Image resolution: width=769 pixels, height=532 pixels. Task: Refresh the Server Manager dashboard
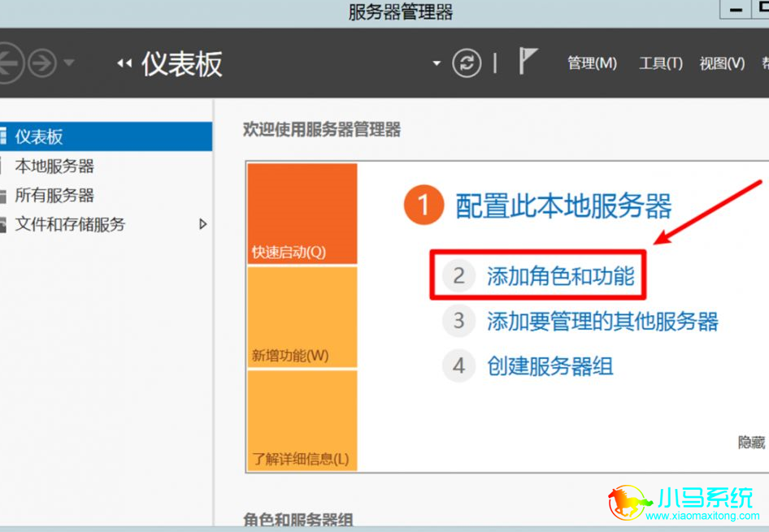click(x=467, y=63)
